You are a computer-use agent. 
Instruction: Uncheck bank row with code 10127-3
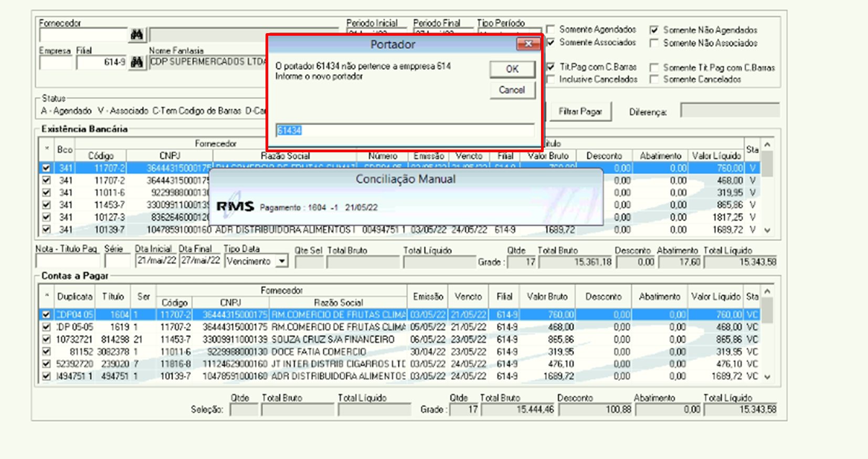point(46,217)
